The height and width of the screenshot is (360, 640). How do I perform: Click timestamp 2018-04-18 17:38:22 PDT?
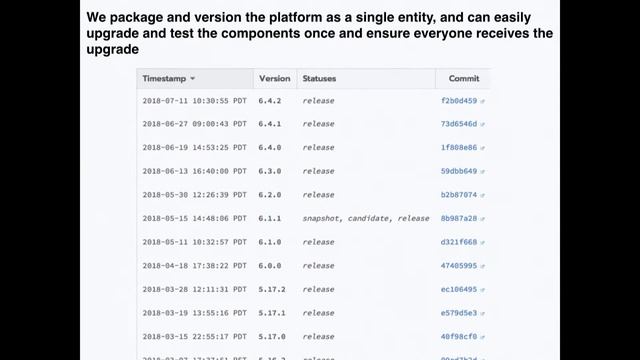click(x=195, y=266)
